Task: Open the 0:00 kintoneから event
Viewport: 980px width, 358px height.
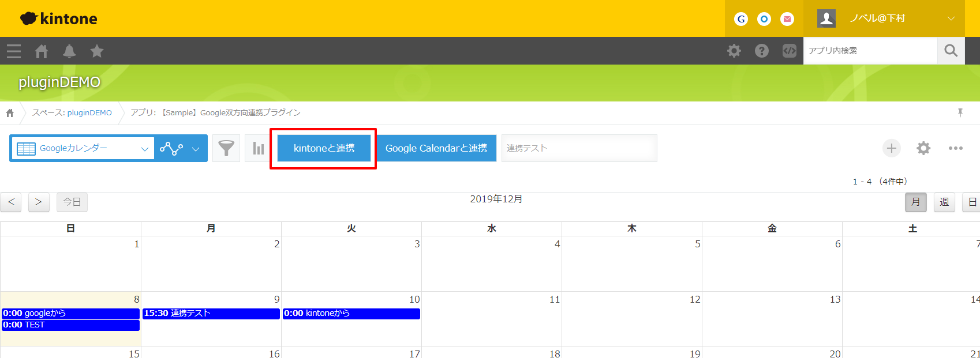Action: 351,314
